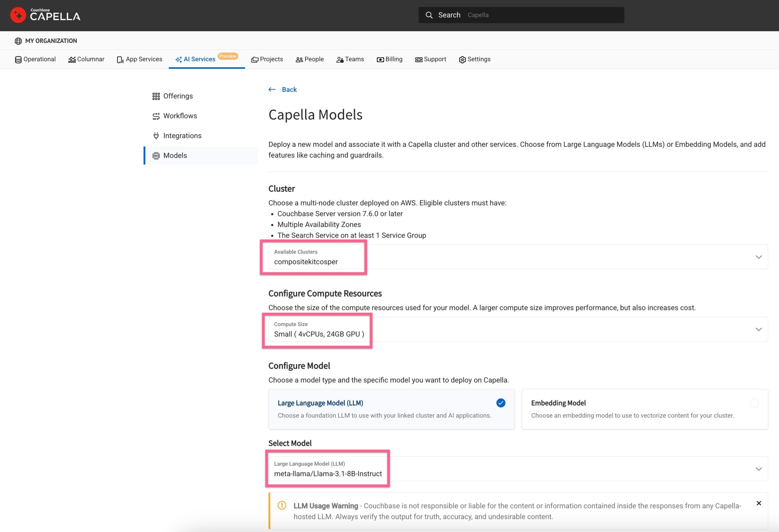Go to Offerings in the sidebar
Screen dimensions: 779x532
(201, 96)
